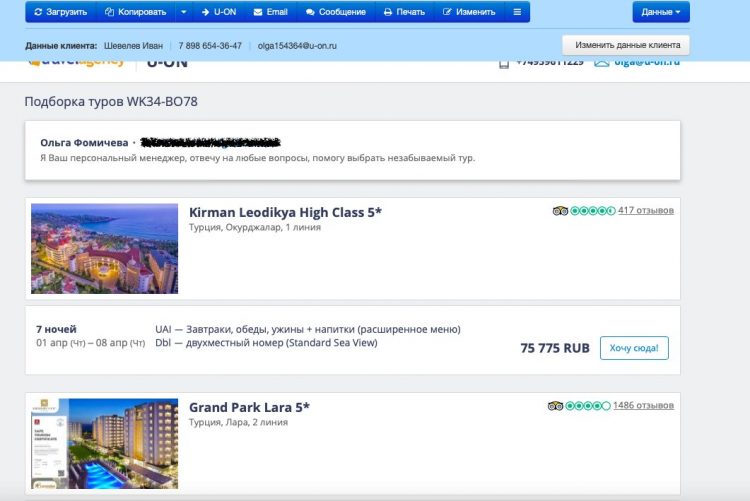Screen dimensions: 750x501
Task: Click the Kirman Leodikya hotel photo
Action: (104, 249)
